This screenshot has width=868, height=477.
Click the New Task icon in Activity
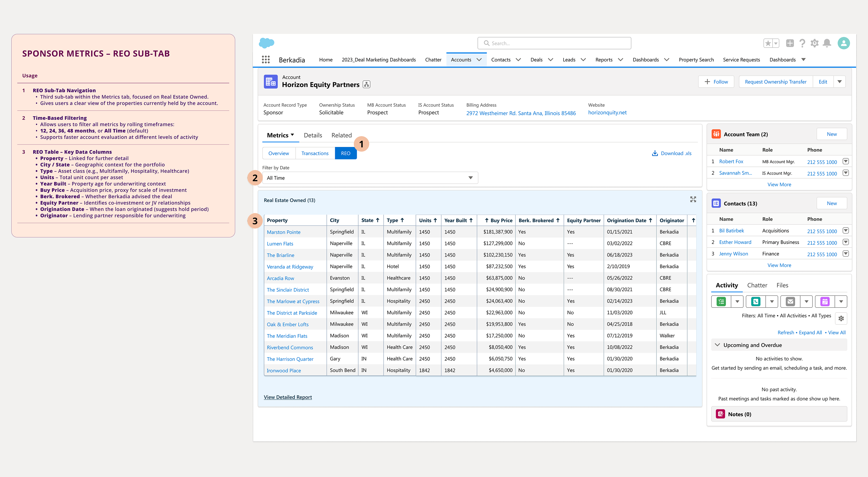click(x=721, y=302)
